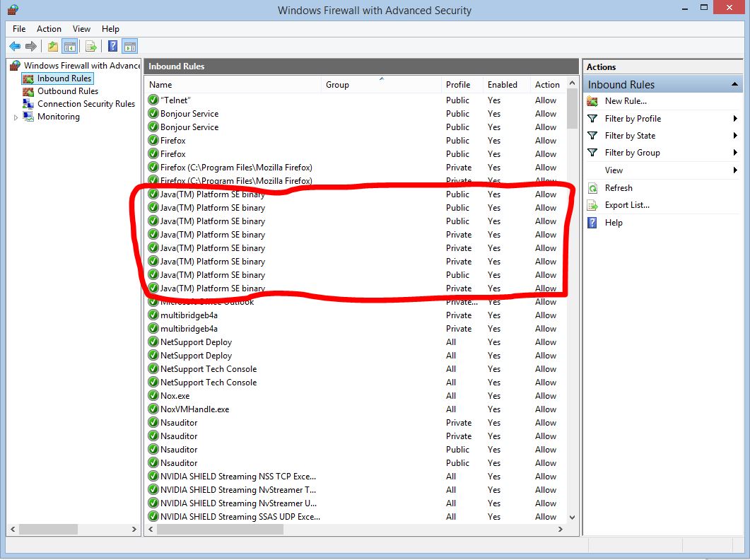Click the green check icon beside "Telnet" rule

pyautogui.click(x=153, y=100)
